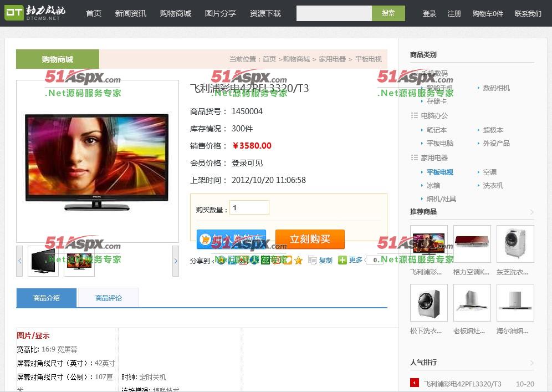Screen dimensions: 552x392
Task: Click the product number 1450004
Action: point(247,111)
